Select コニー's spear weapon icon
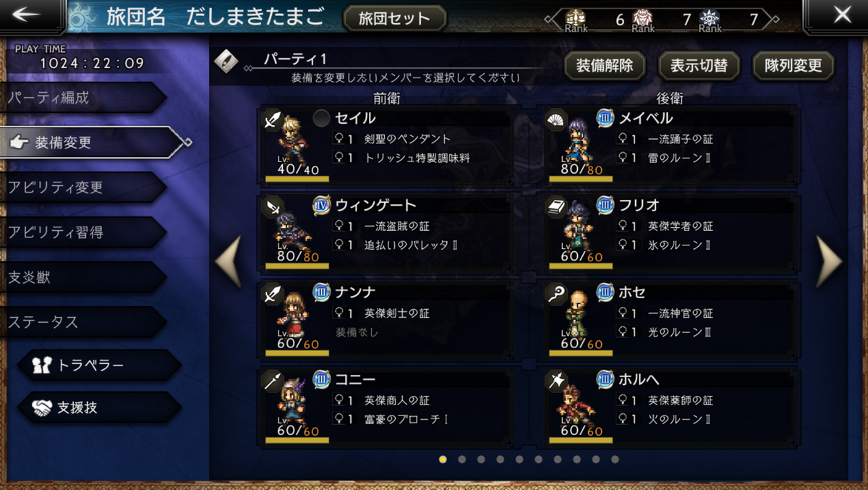 [273, 381]
